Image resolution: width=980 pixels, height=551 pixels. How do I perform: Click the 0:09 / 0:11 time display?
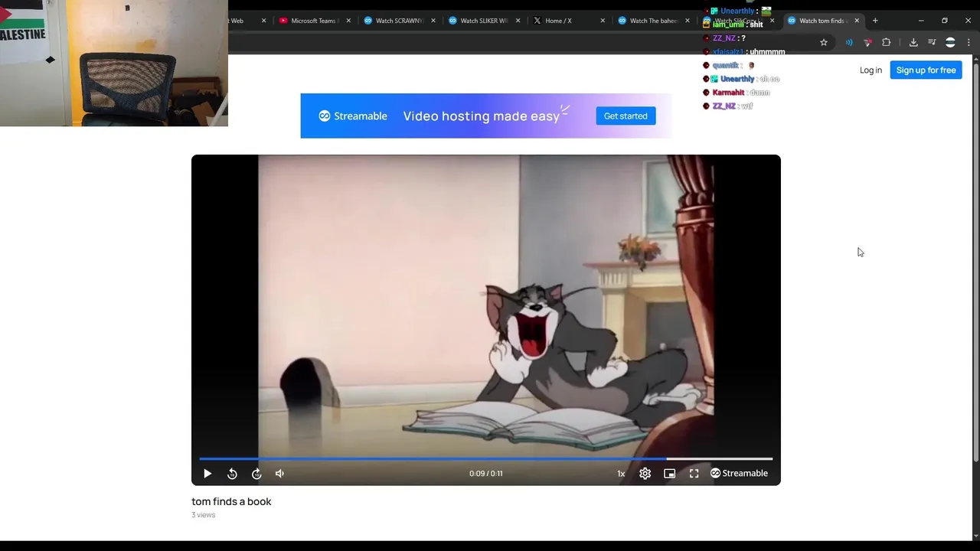click(486, 474)
